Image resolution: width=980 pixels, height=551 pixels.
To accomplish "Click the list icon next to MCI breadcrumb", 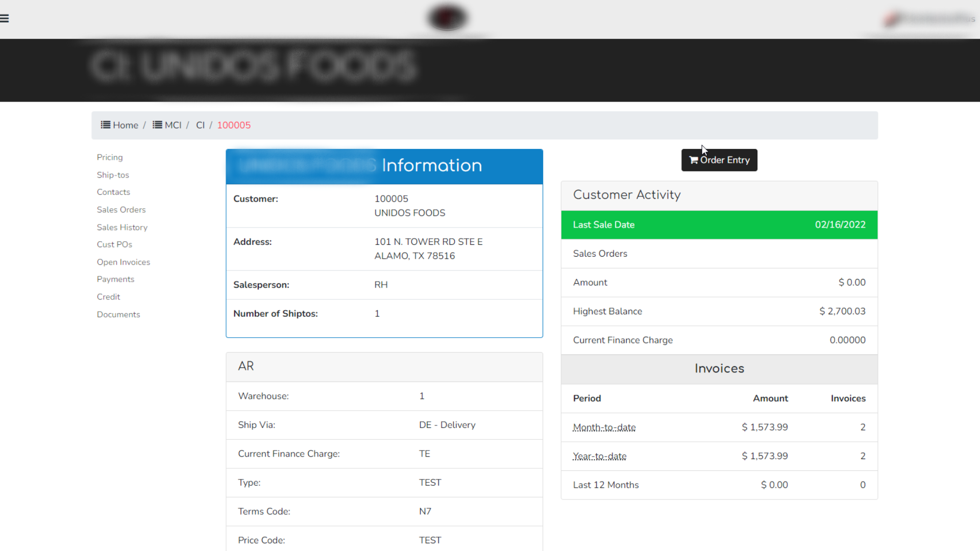I will pyautogui.click(x=157, y=124).
